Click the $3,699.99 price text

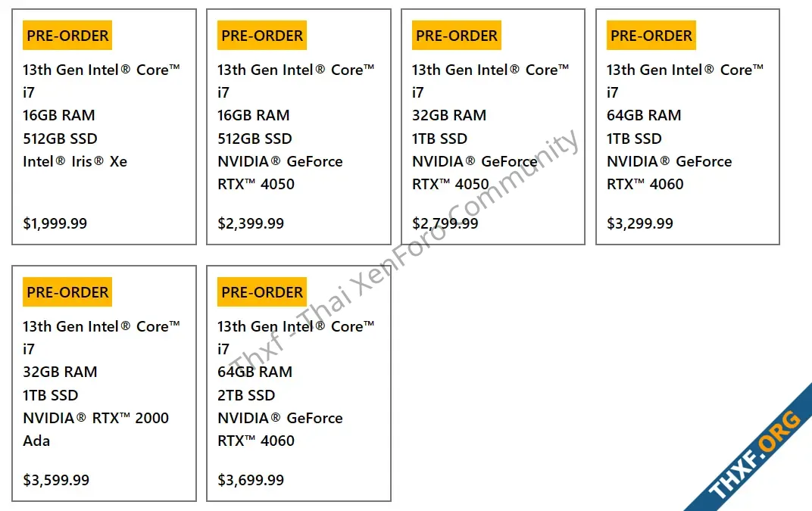[251, 480]
